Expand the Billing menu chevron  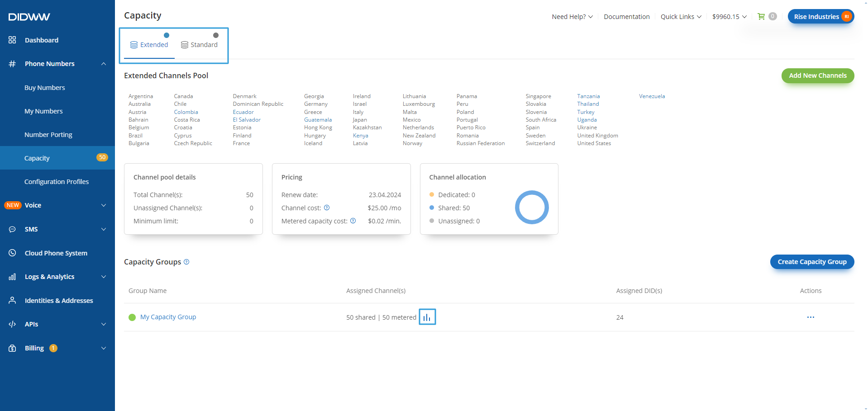(104, 348)
